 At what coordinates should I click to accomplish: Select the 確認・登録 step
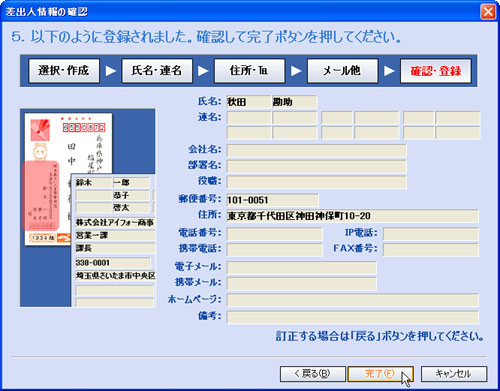click(x=436, y=71)
